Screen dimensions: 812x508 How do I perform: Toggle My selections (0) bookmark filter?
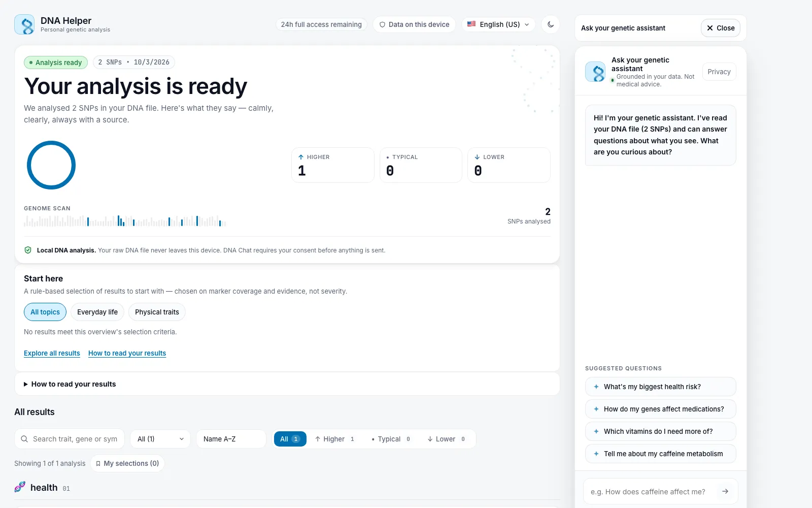pos(127,463)
